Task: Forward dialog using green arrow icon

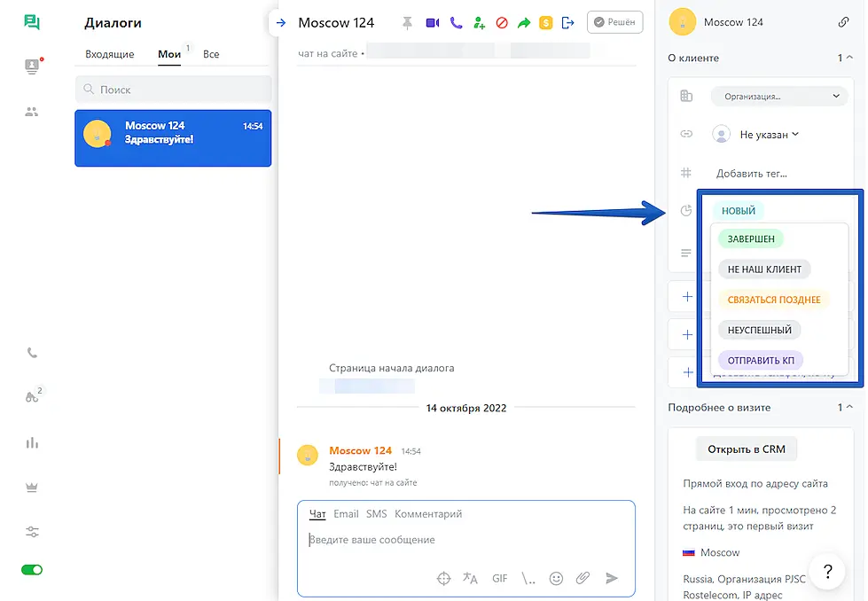Action: [x=524, y=23]
